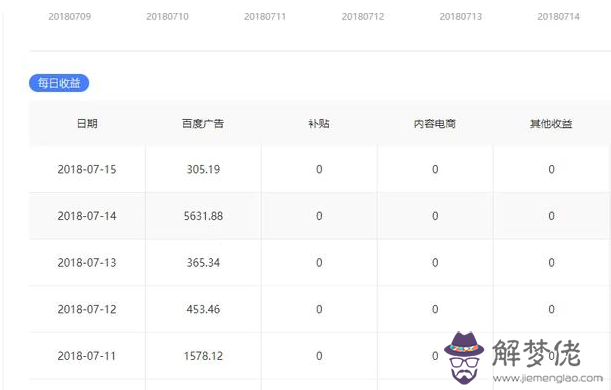The height and width of the screenshot is (390, 611).
Task: Select the 每日收益 tab pill
Action: coord(59,83)
